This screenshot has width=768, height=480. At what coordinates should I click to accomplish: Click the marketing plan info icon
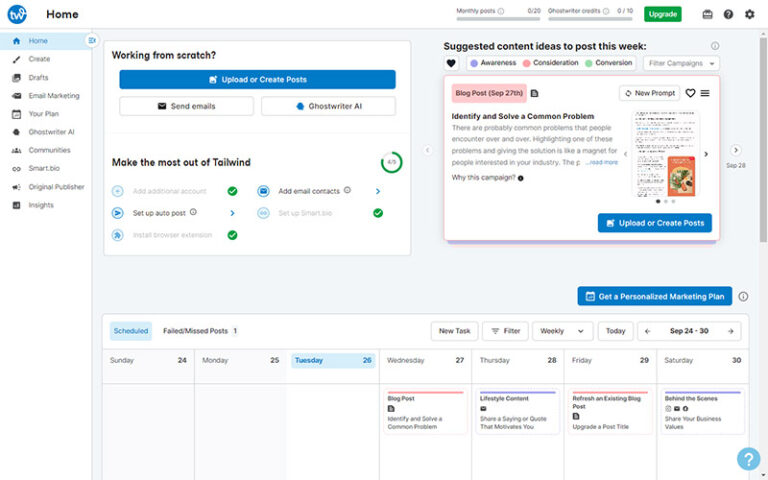click(743, 296)
